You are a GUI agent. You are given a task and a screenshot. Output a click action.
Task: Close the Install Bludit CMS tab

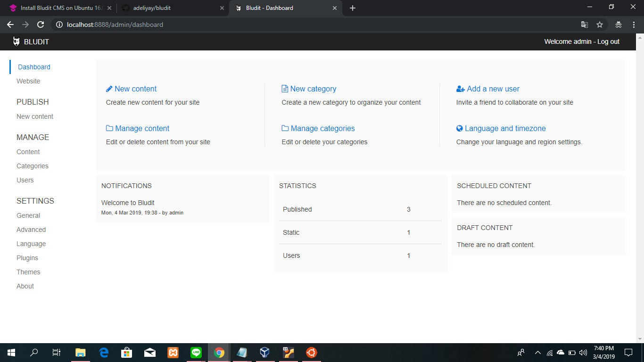point(109,8)
